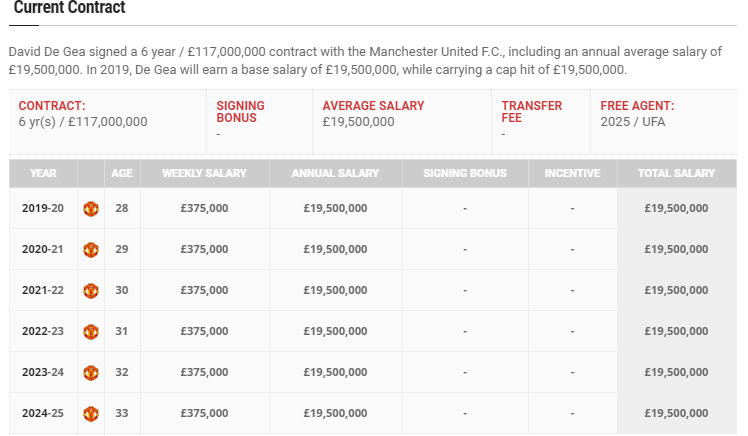Click the INCENTIVE column header
Screen dimensions: 748x436
572,173
